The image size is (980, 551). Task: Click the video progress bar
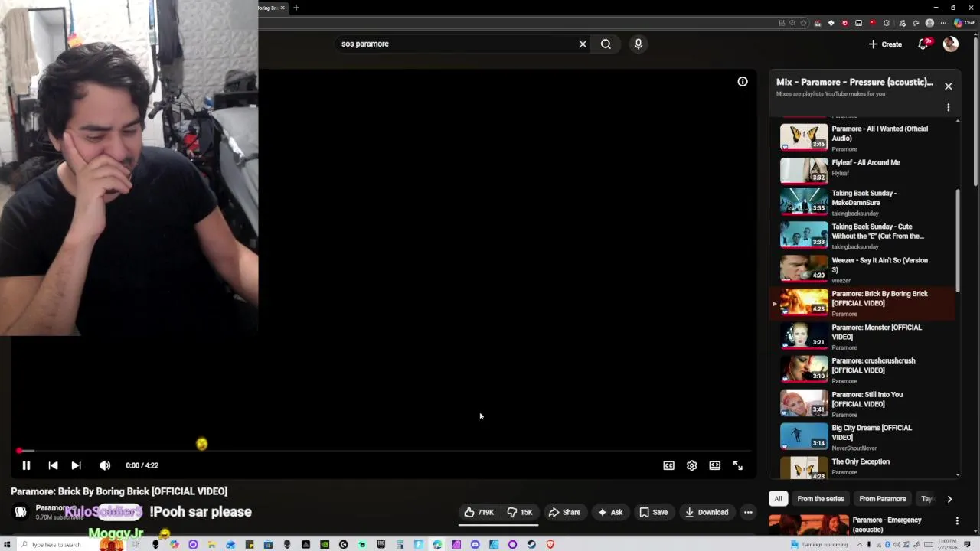(383, 451)
